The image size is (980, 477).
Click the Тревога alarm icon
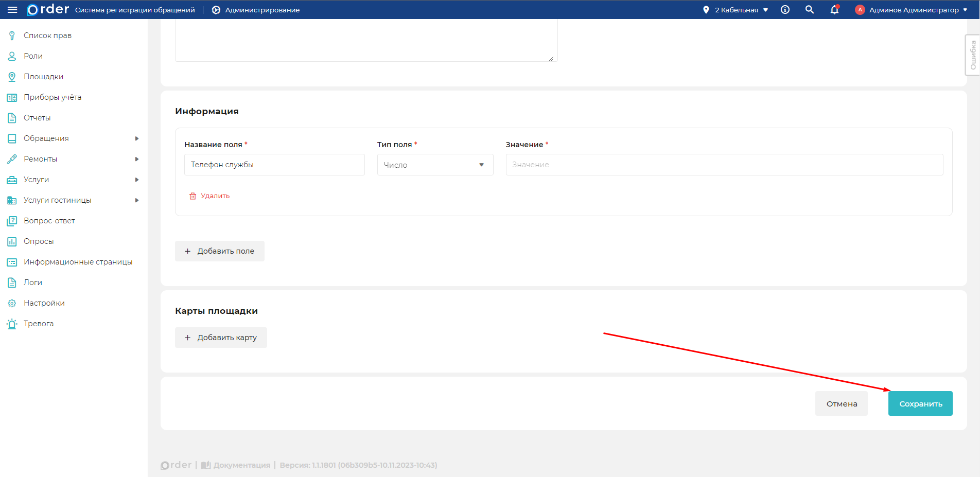tap(12, 324)
